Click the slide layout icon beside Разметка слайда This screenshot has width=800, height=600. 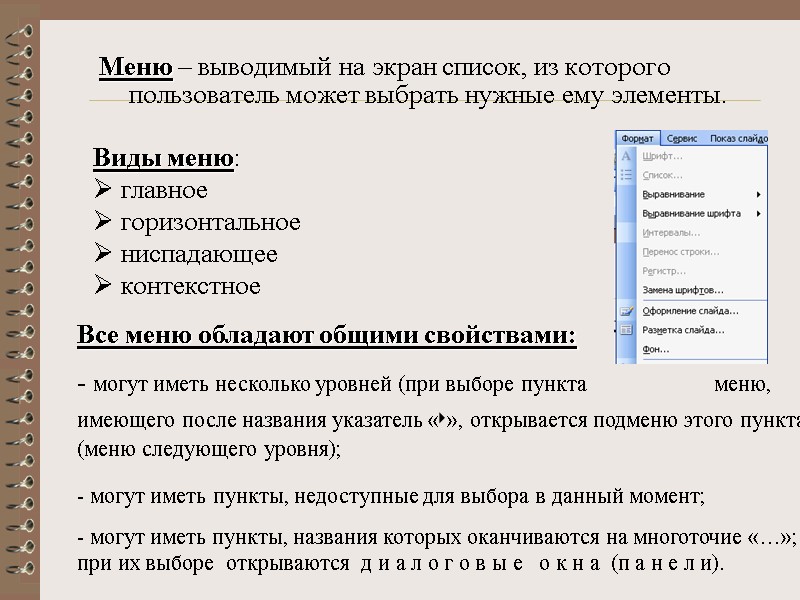(x=626, y=330)
